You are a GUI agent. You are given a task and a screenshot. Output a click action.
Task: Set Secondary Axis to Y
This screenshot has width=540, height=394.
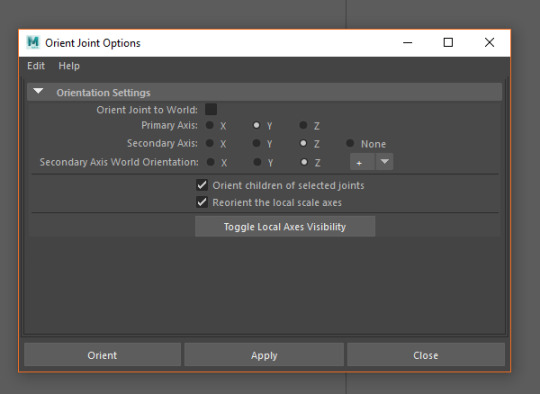coord(256,143)
